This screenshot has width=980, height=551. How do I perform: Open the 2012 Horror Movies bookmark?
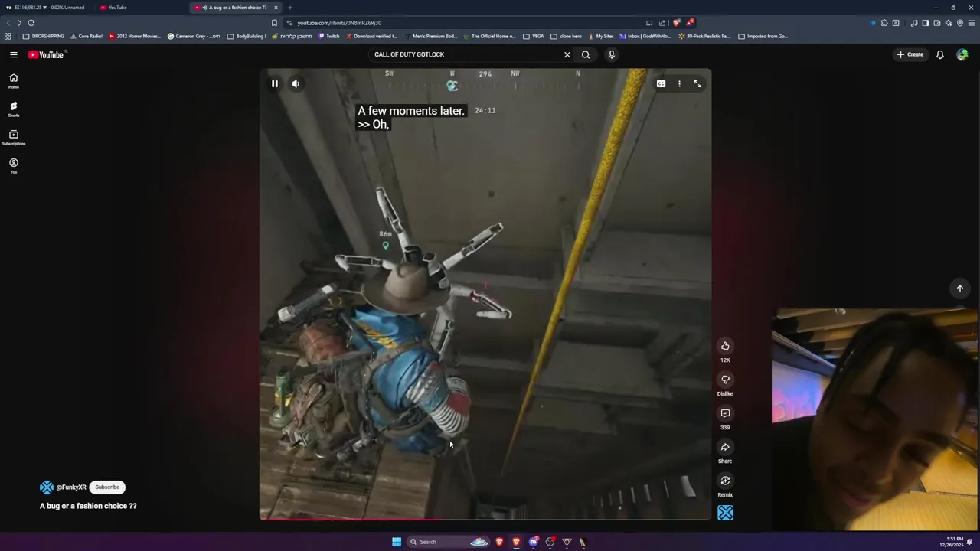[135, 36]
